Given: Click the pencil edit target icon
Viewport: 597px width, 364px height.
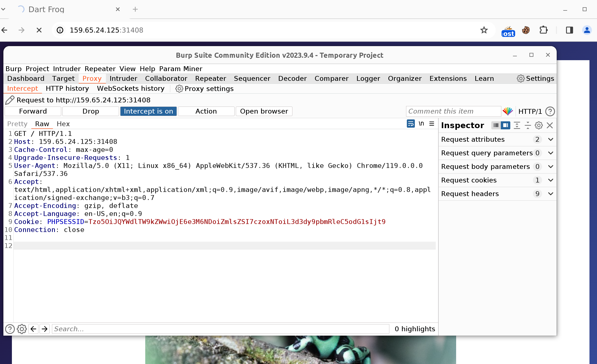Looking at the screenshot, I should [10, 100].
